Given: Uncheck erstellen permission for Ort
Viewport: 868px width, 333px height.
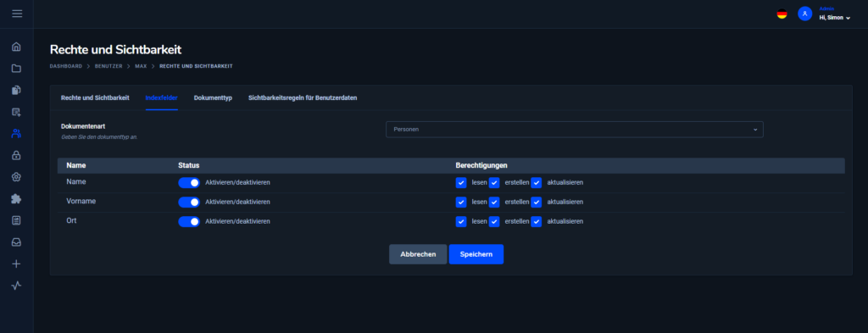Looking at the screenshot, I should (494, 221).
